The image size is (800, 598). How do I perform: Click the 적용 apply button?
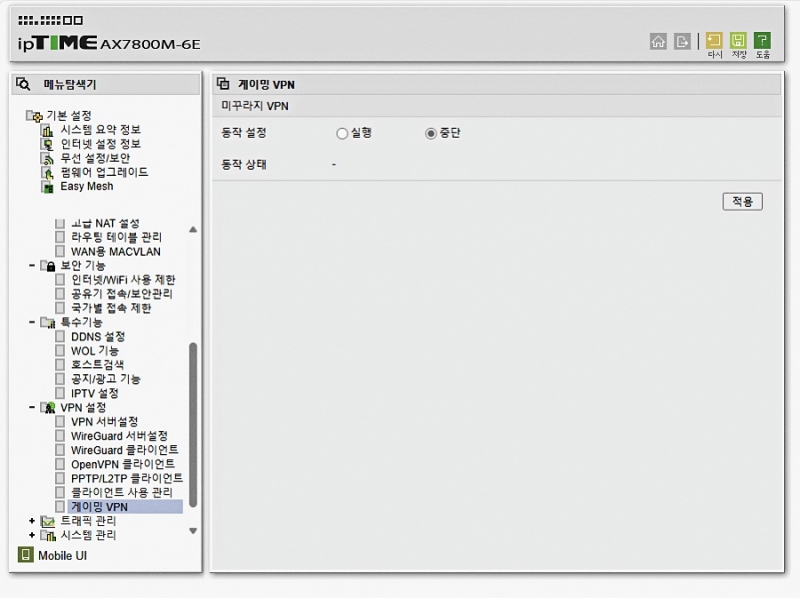point(742,201)
